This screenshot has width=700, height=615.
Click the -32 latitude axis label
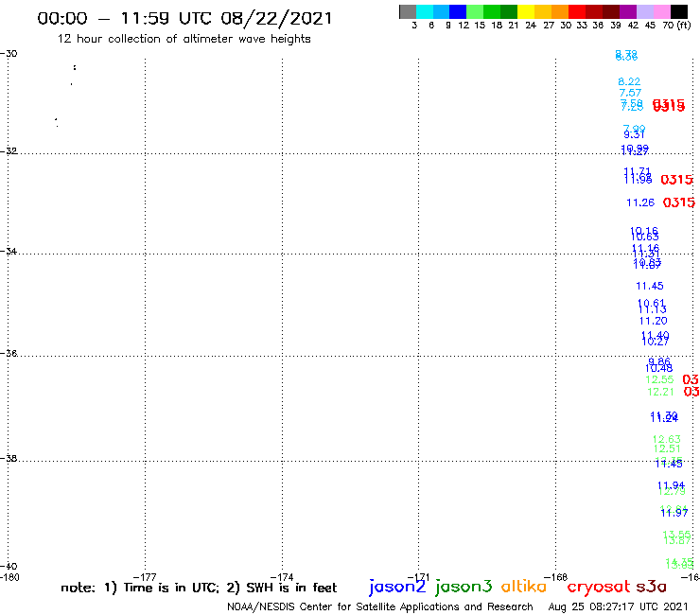pos(9,151)
